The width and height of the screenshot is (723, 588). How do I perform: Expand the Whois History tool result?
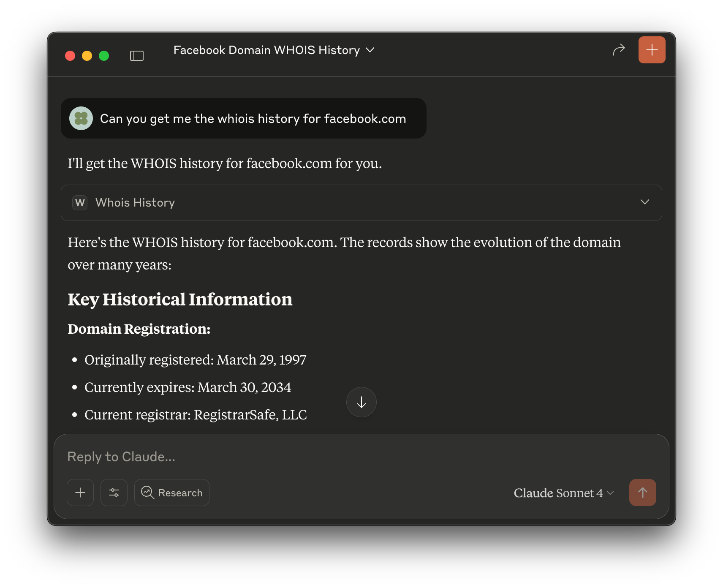click(645, 202)
